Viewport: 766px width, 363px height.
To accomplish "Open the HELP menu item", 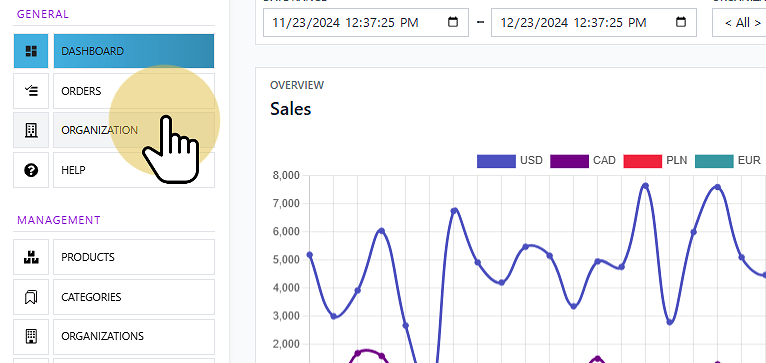I will (x=134, y=170).
